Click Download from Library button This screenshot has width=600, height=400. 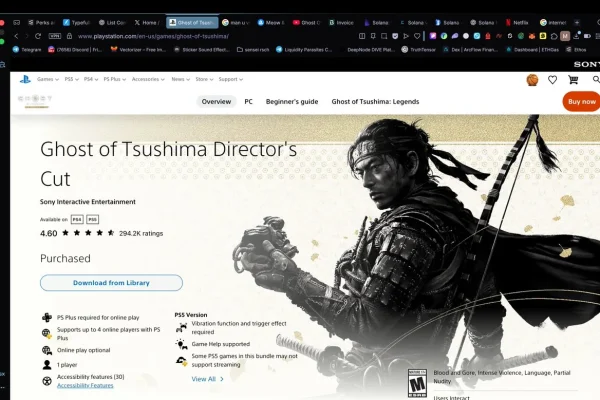tap(111, 283)
